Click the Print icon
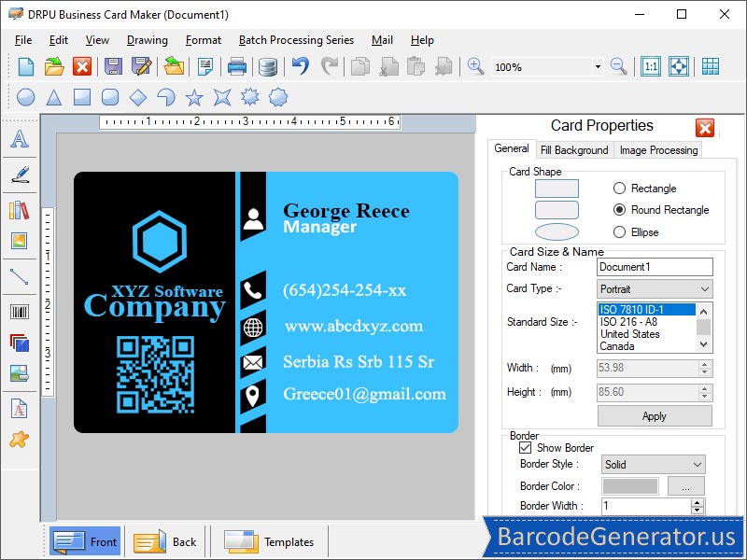This screenshot has width=747, height=560. (x=237, y=66)
